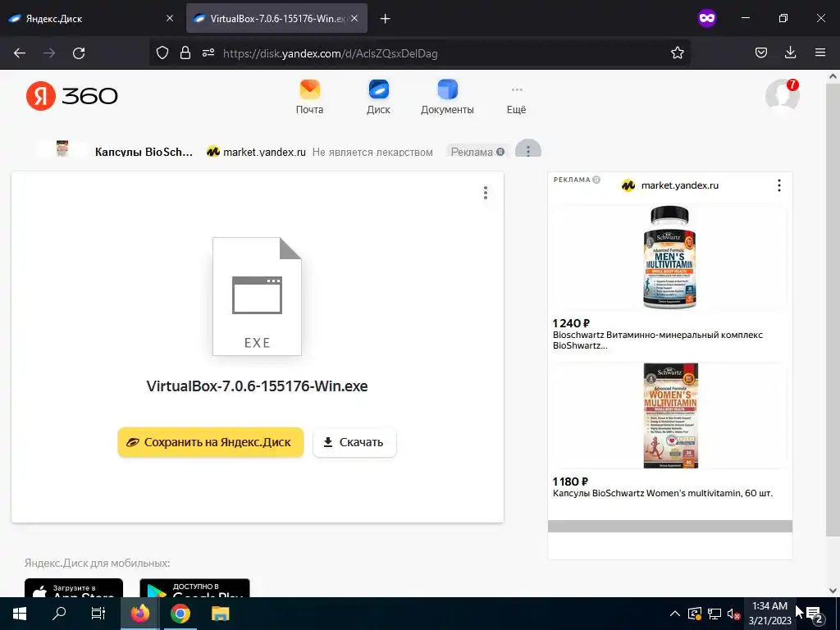The width and height of the screenshot is (840, 630).
Task: Open the Windows Start menu
Action: (x=20, y=614)
